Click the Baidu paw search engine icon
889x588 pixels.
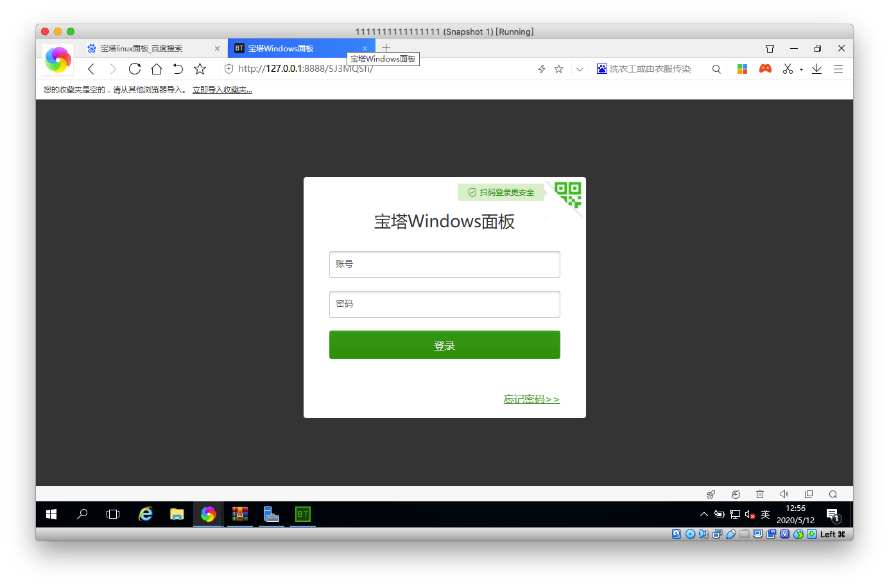[602, 69]
